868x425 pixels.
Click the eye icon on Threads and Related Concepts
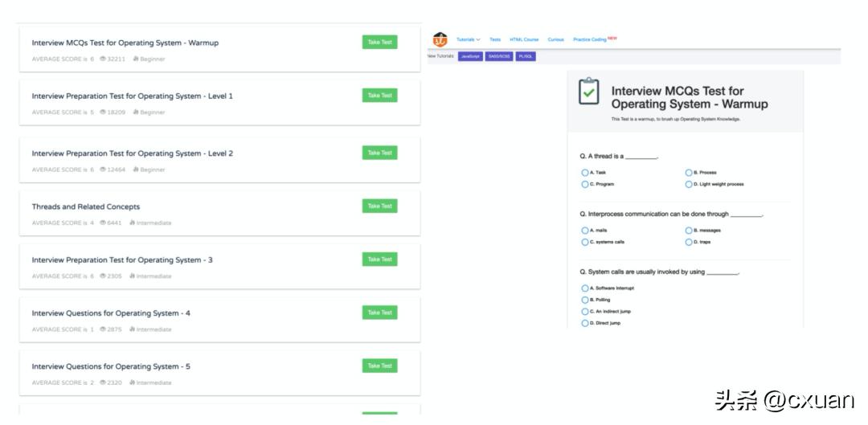click(x=103, y=223)
